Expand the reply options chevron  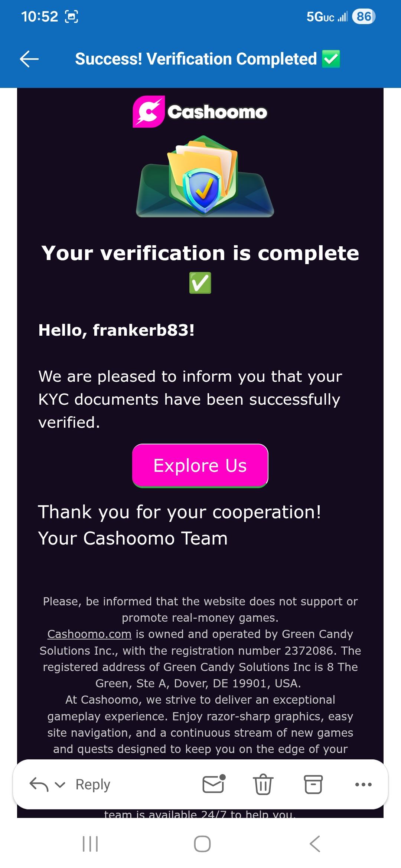pyautogui.click(x=60, y=785)
